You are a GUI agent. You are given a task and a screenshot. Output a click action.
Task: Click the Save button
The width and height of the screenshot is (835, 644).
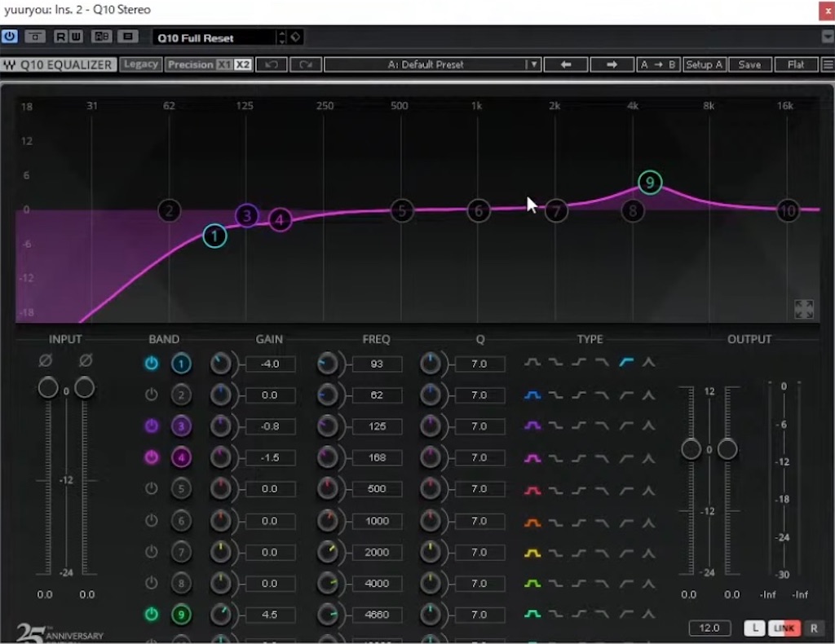(749, 64)
